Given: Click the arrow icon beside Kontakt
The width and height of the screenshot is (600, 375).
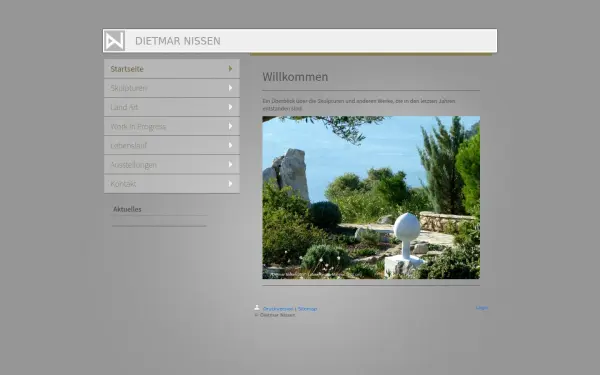Looking at the screenshot, I should coord(230,184).
